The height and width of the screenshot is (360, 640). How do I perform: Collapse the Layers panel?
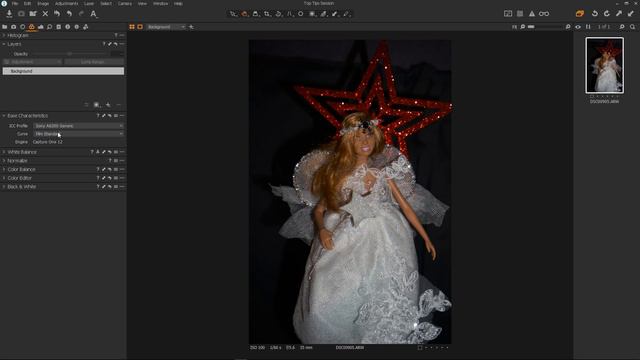click(x=4, y=44)
